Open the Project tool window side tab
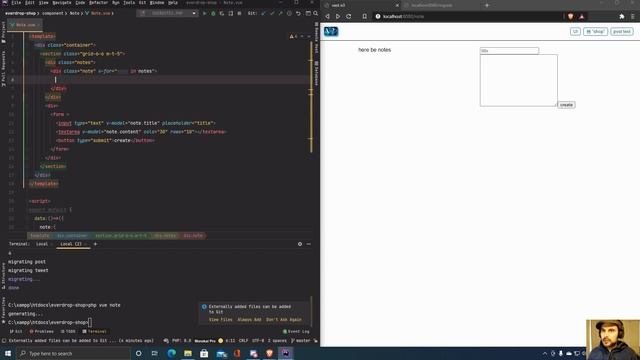Screen dimensions: 640x360 pos(3,32)
